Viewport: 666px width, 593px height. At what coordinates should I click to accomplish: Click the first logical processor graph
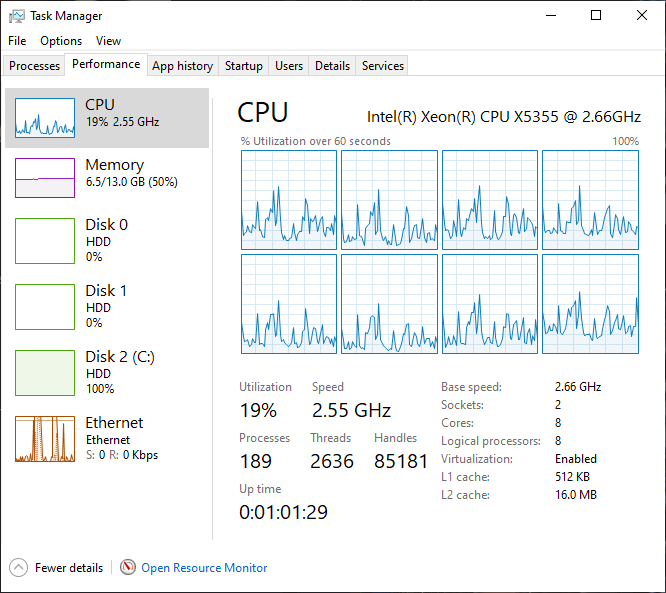click(289, 200)
